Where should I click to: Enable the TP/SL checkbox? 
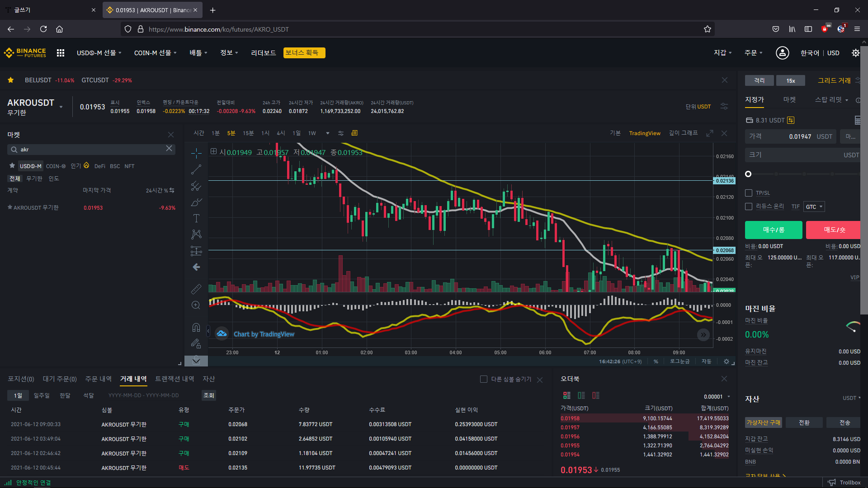pos(749,193)
